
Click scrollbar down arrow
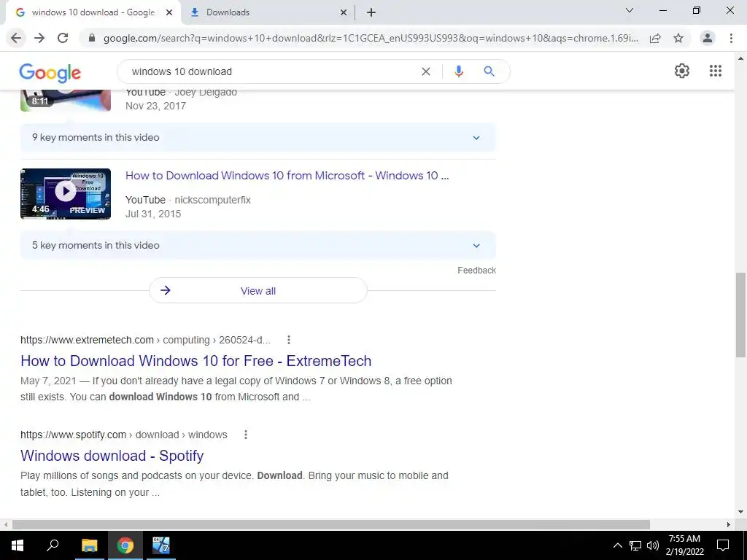[740, 512]
